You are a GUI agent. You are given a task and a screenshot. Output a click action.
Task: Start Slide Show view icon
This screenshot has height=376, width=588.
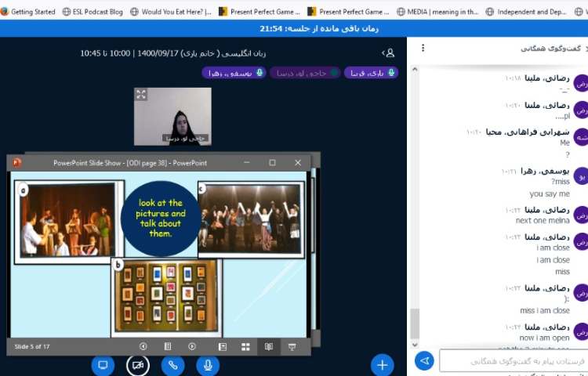click(x=292, y=346)
